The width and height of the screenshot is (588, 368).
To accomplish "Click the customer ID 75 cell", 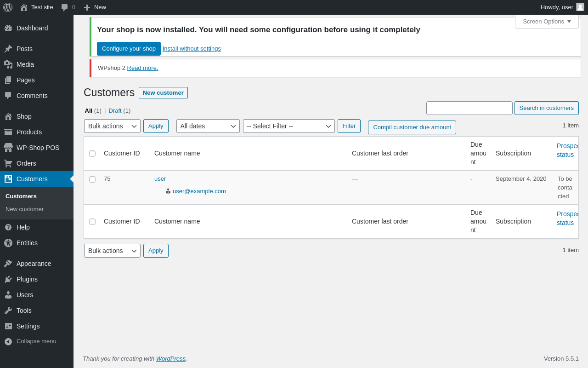I will click(107, 179).
